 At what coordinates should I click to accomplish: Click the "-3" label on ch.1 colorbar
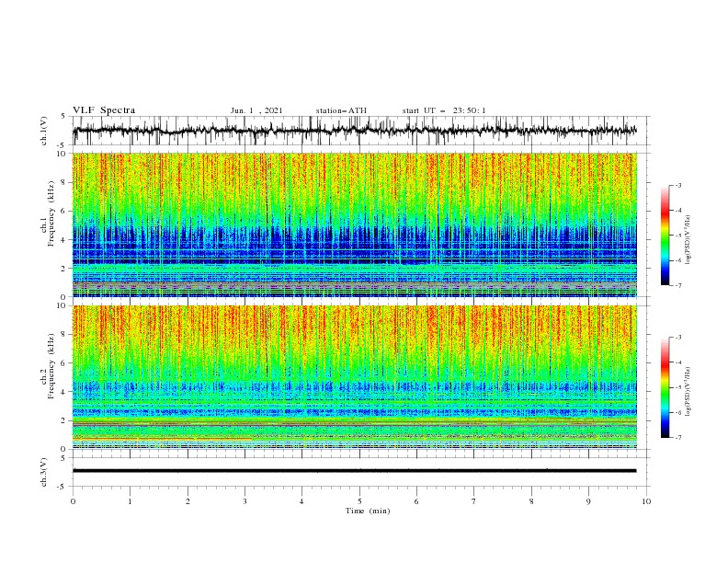(x=677, y=185)
